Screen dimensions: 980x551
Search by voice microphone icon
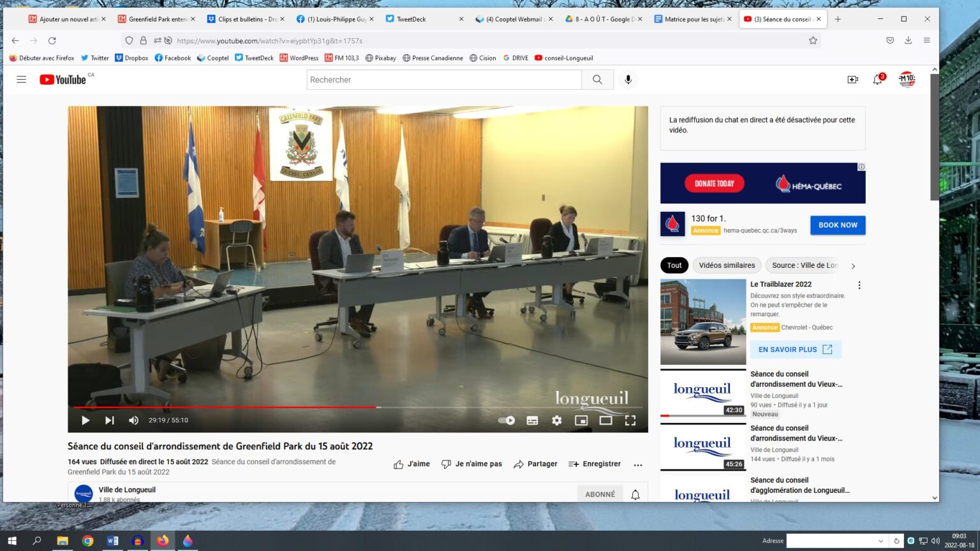coord(628,80)
